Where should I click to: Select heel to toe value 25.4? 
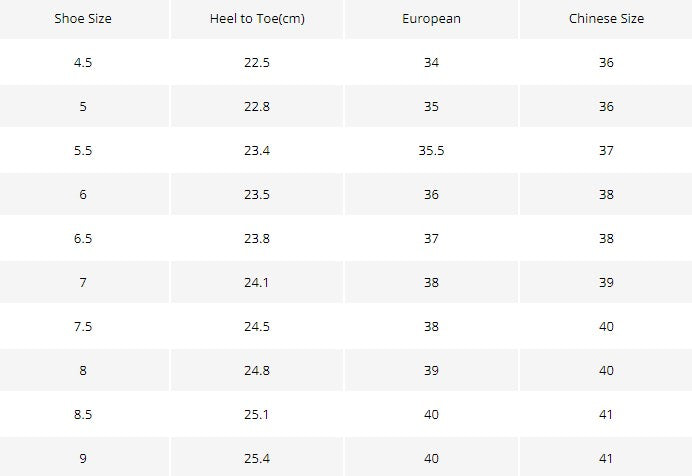coord(257,458)
